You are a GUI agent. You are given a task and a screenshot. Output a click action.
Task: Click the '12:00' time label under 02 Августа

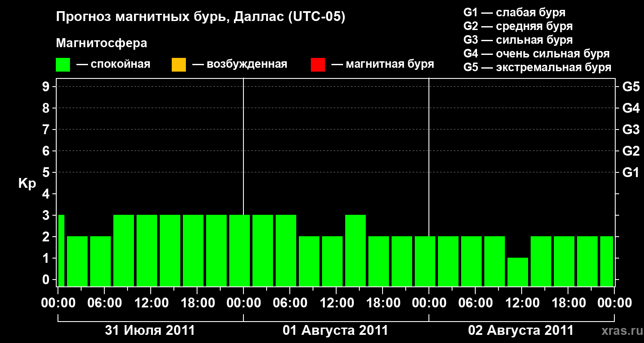pos(522,303)
